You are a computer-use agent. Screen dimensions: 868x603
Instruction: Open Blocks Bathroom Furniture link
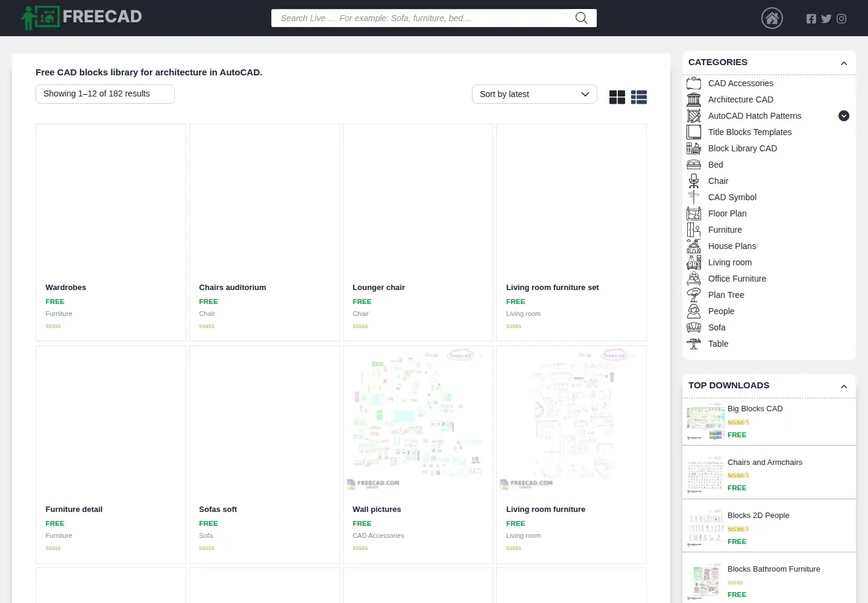(x=774, y=569)
